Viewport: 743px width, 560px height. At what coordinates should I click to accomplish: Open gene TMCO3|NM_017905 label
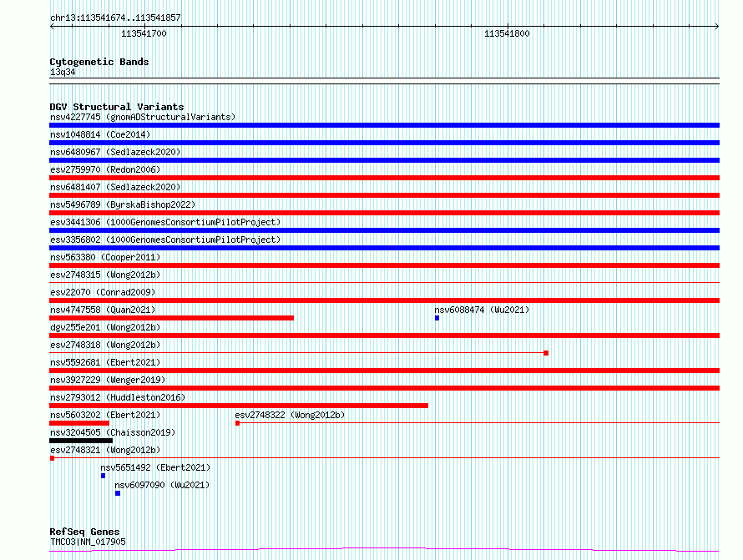click(88, 542)
